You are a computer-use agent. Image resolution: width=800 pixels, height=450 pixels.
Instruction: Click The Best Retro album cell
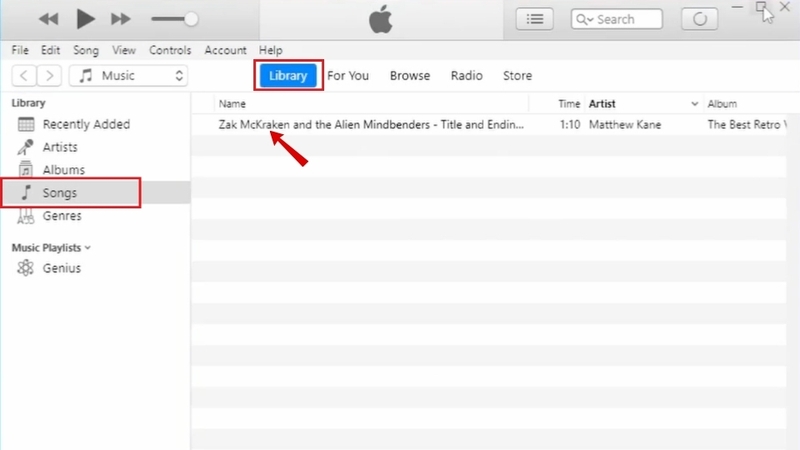coord(747,124)
